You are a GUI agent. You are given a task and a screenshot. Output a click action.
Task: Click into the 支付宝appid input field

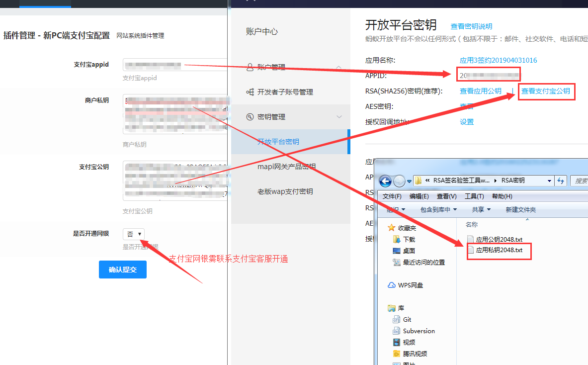coord(175,65)
